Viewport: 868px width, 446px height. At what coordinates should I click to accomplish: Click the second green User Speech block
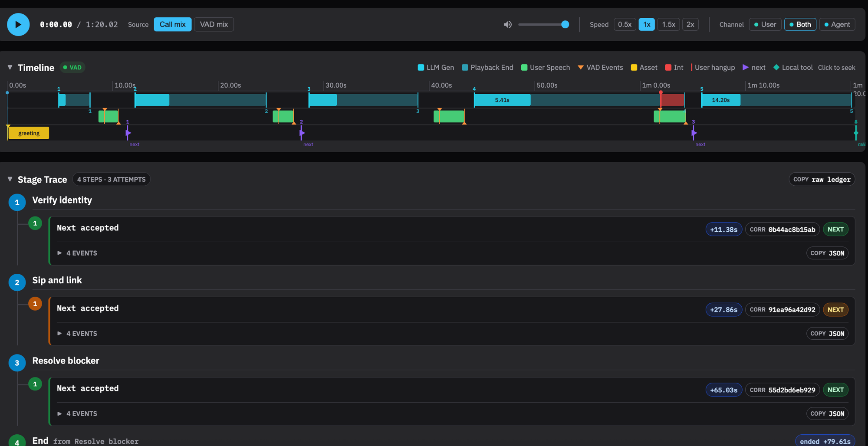(283, 116)
